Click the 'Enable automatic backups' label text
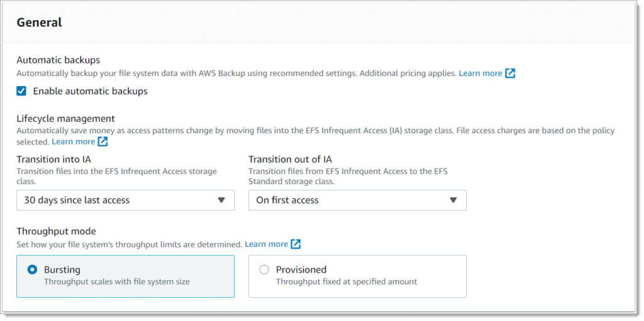 point(91,91)
